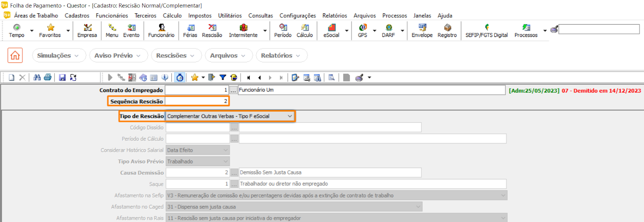Viewport: 644px width, 222px height.
Task: Open the Processos toolbar icon
Action: (526, 31)
